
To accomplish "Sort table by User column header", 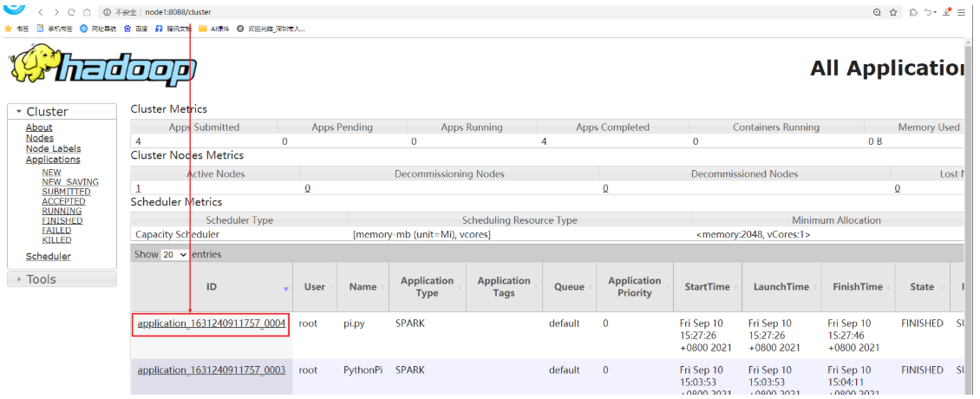I will point(314,286).
